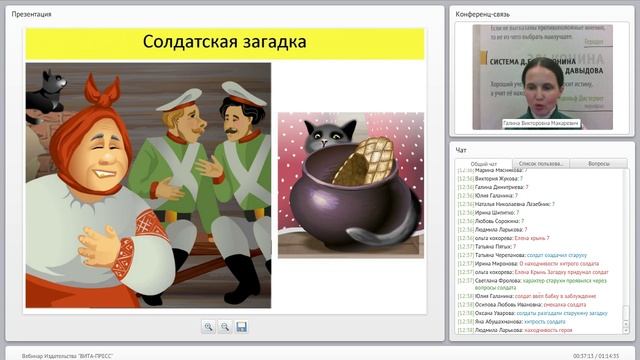640x360 pixels.
Task: Select Татьяна Черепанова chat message
Action: point(522,255)
